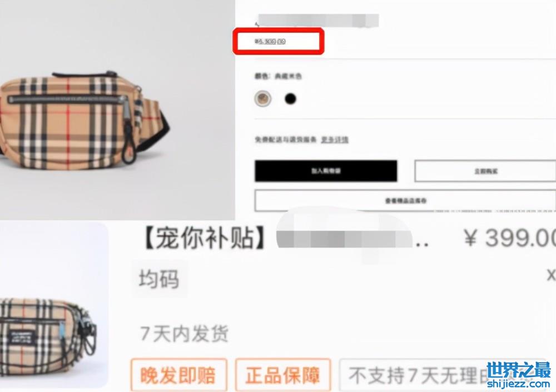Click the price inside the red box
This screenshot has width=556, height=392.
click(x=270, y=42)
